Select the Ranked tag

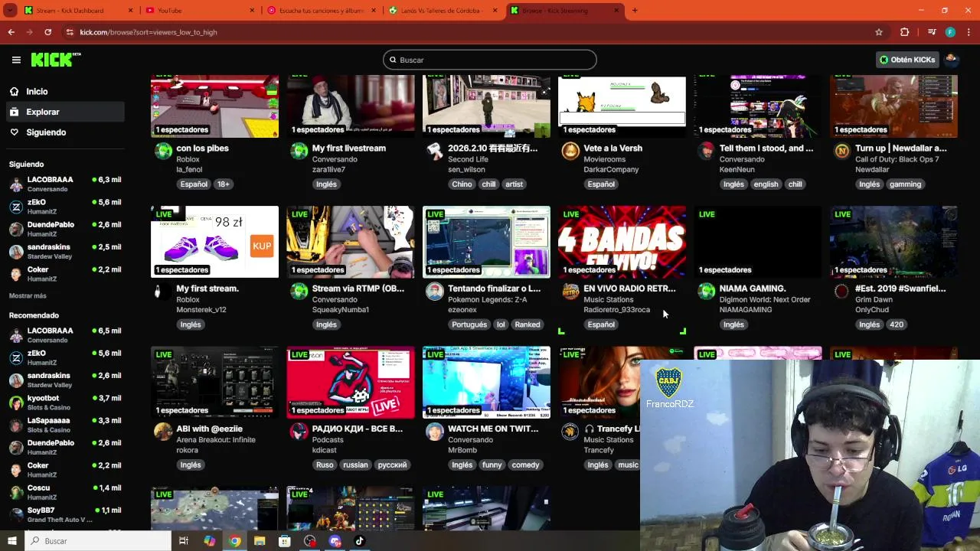[x=528, y=324]
